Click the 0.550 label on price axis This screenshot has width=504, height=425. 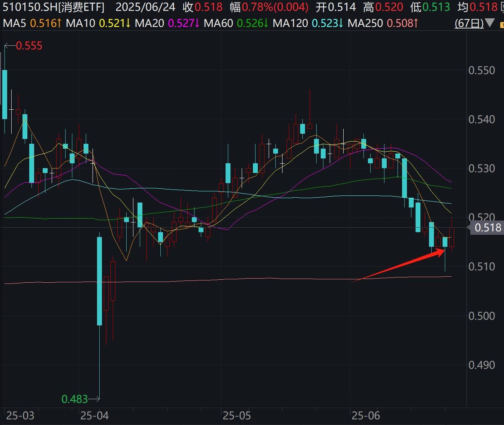point(482,70)
